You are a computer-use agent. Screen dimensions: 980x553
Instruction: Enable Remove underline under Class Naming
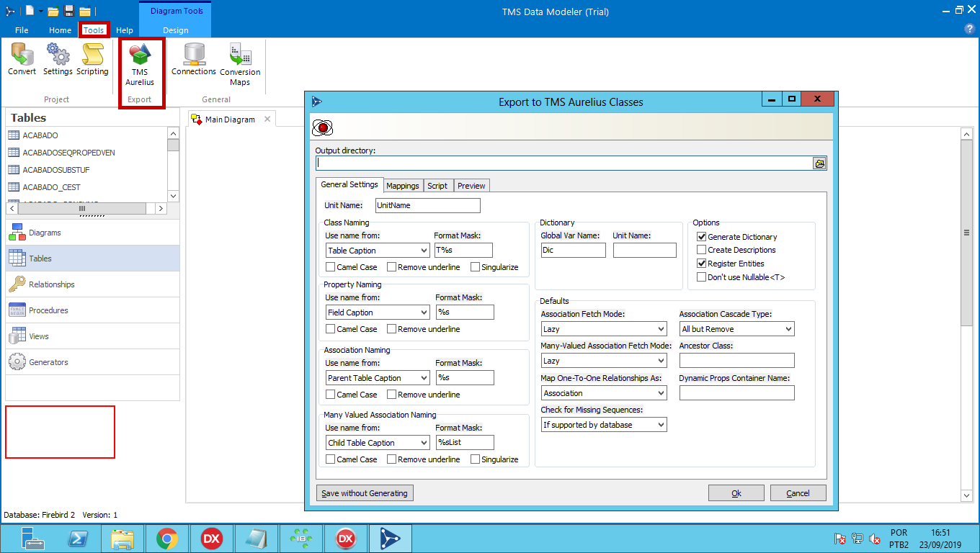click(391, 267)
